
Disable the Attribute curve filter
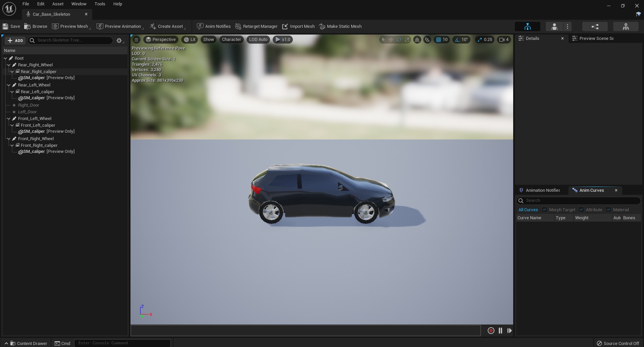[581, 210]
